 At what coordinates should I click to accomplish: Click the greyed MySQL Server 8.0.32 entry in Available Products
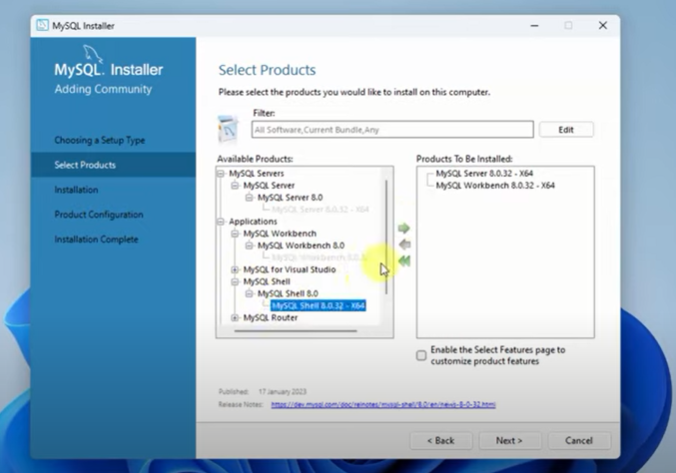(320, 210)
